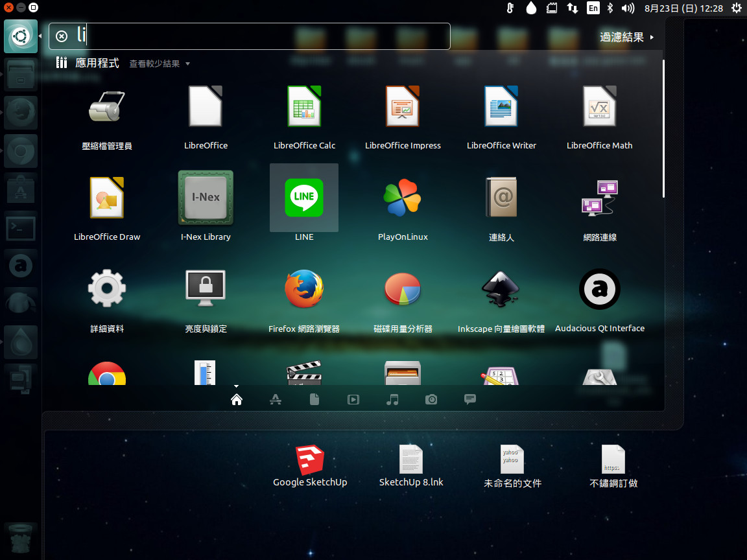Click in the Dash search field
The width and height of the screenshot is (747, 560).
(250, 36)
